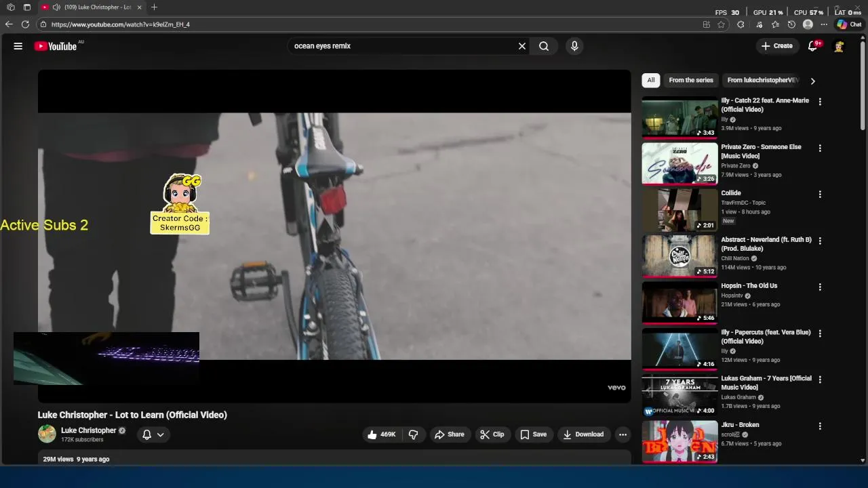
Task: Add page to favorites star icon
Action: [722, 24]
